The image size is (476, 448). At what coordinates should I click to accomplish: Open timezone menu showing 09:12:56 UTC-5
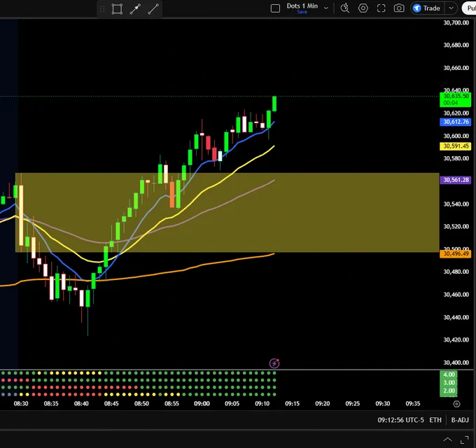[x=400, y=420]
